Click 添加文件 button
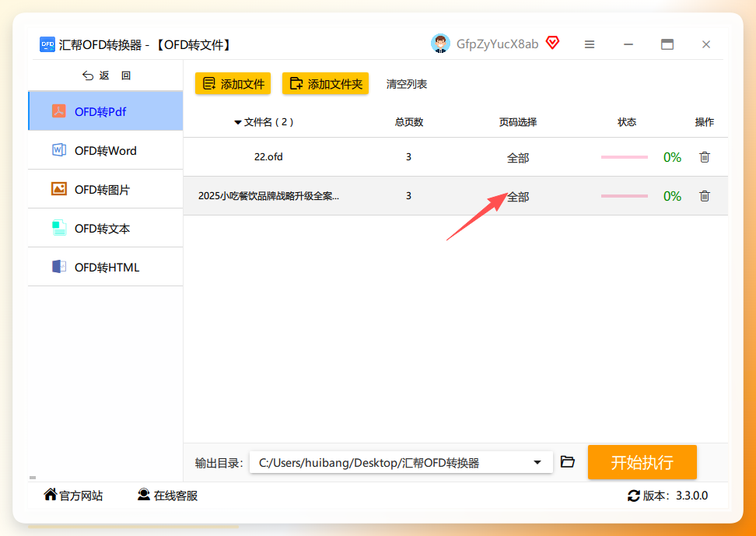Viewport: 756px width, 536px height. click(x=233, y=83)
